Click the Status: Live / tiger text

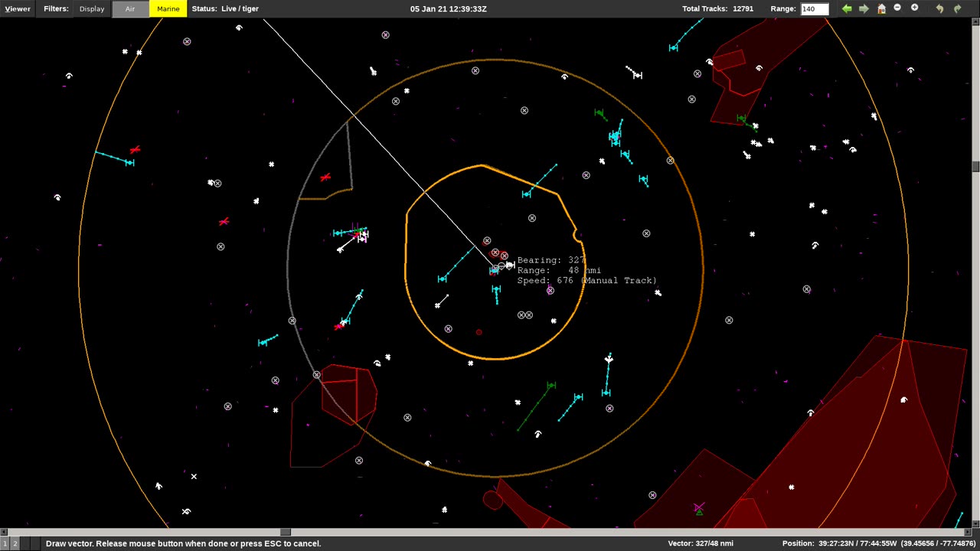pyautogui.click(x=225, y=8)
